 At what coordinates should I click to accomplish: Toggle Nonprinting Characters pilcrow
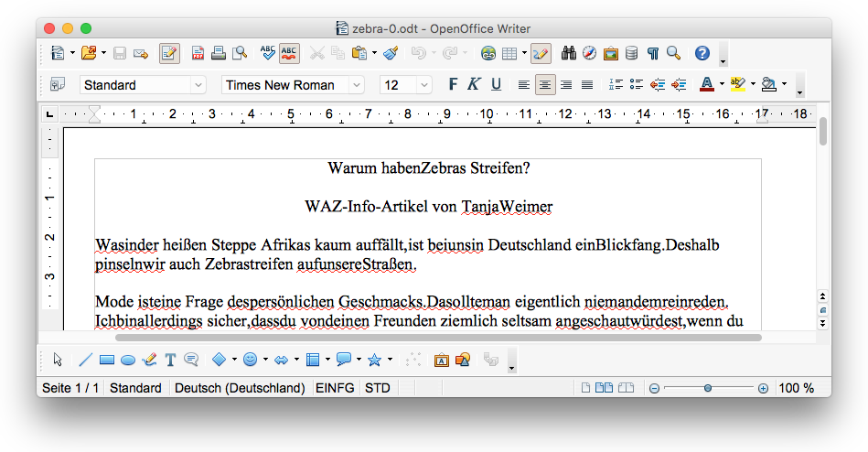click(x=653, y=53)
